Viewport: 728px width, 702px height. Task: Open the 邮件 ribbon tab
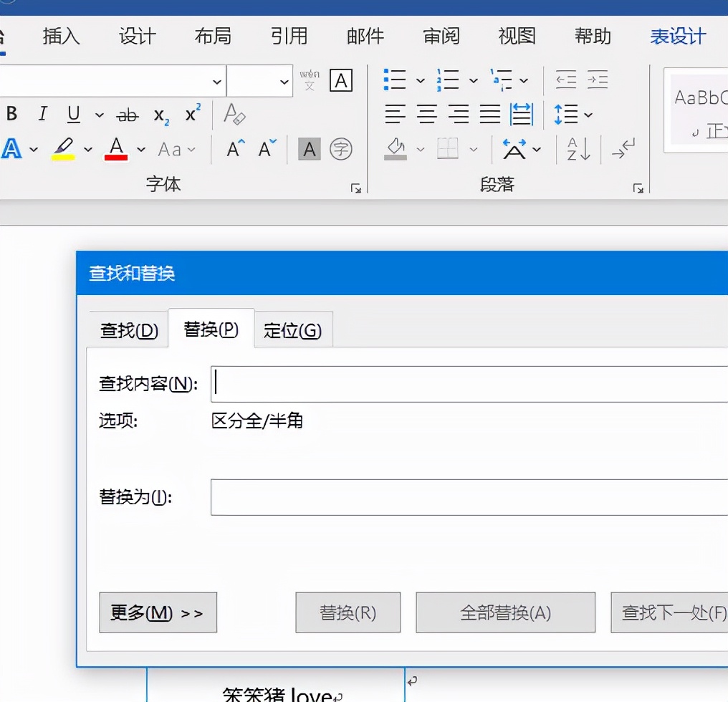[365, 37]
